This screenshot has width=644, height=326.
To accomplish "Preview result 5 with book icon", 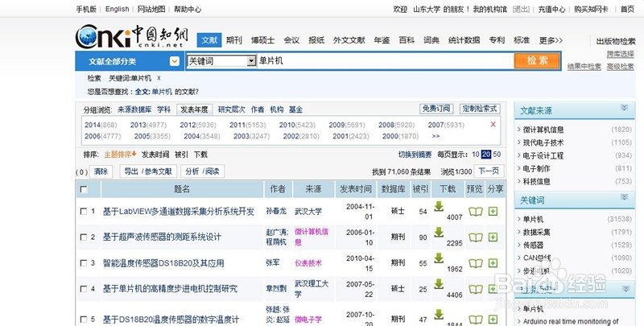I will tap(476, 320).
